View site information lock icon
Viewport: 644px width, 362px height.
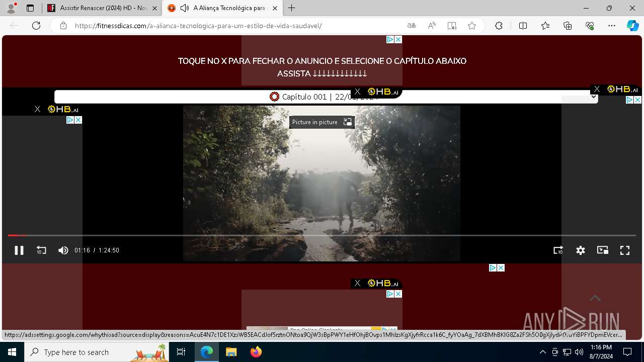(63, 26)
